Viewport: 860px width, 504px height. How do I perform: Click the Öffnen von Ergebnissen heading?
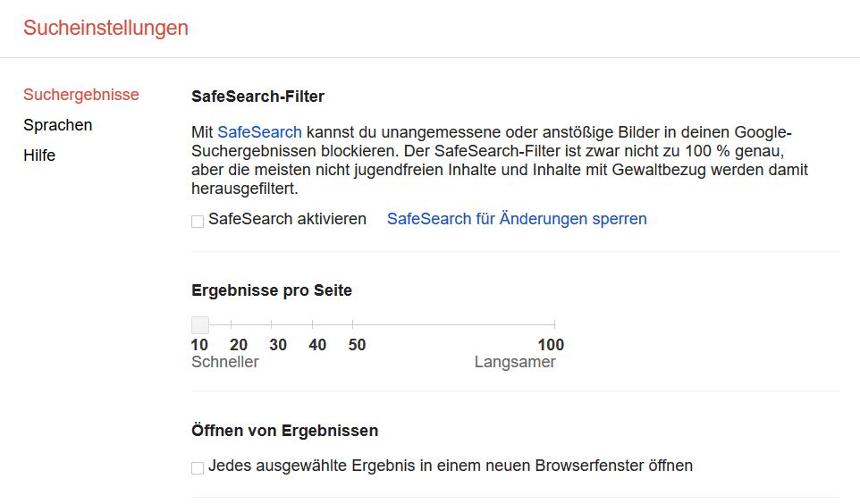[285, 431]
